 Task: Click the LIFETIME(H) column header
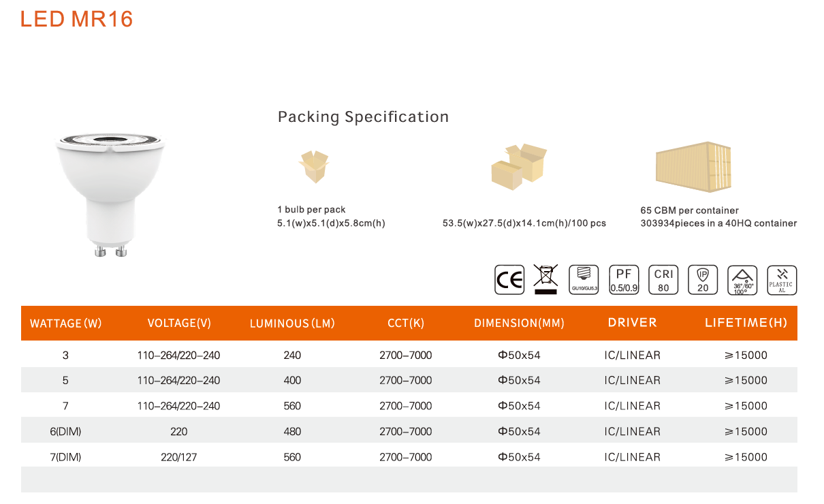coord(746,323)
